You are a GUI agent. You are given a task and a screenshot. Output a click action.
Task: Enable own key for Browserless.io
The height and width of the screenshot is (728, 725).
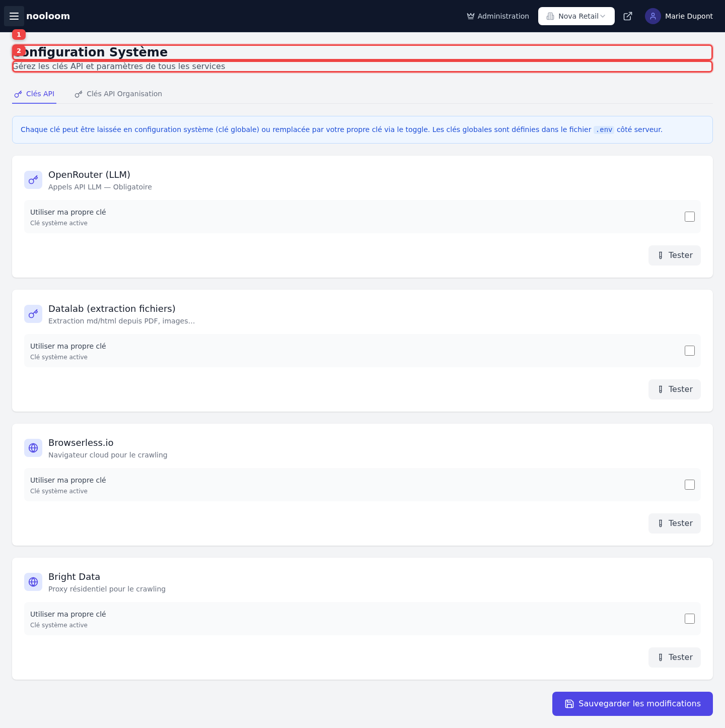tap(690, 485)
